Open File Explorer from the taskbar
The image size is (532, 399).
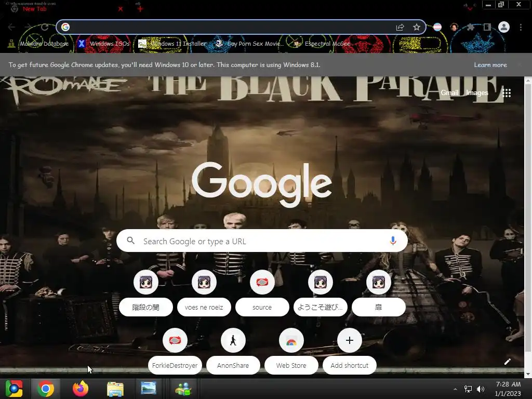[115, 389]
